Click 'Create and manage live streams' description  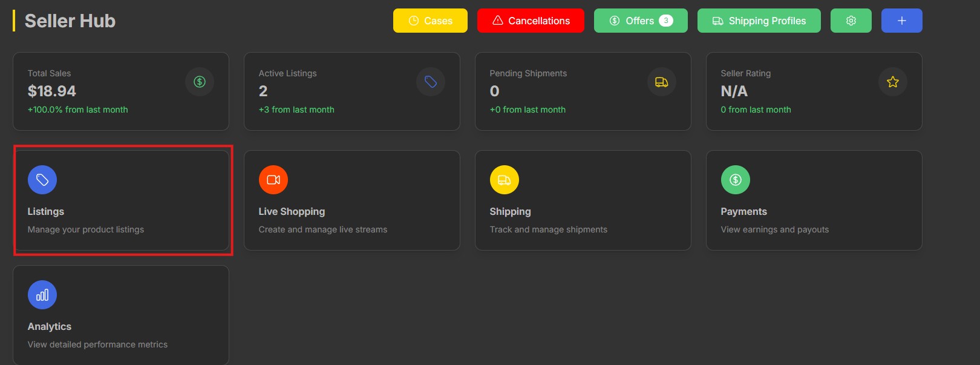[323, 229]
